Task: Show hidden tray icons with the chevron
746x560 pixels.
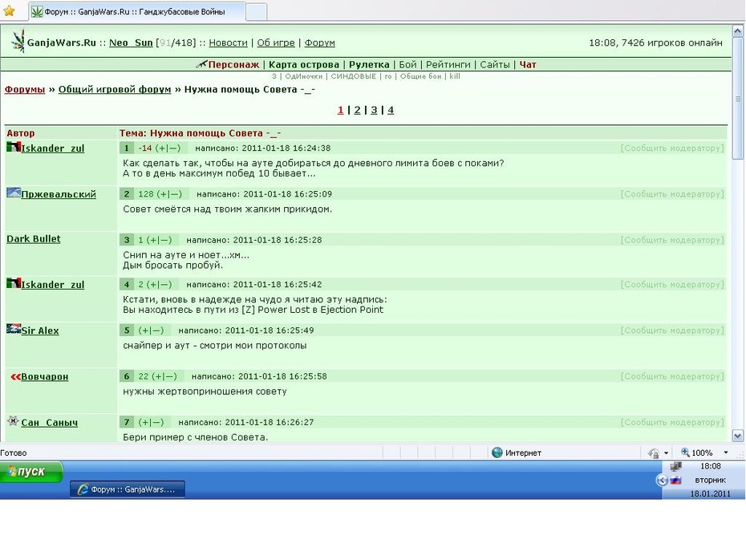Action: click(661, 480)
